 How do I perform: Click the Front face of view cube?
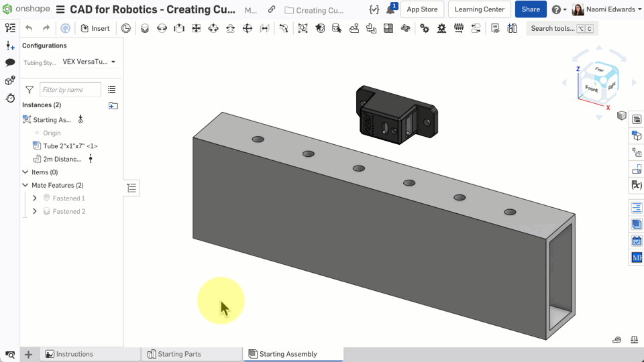tap(591, 88)
